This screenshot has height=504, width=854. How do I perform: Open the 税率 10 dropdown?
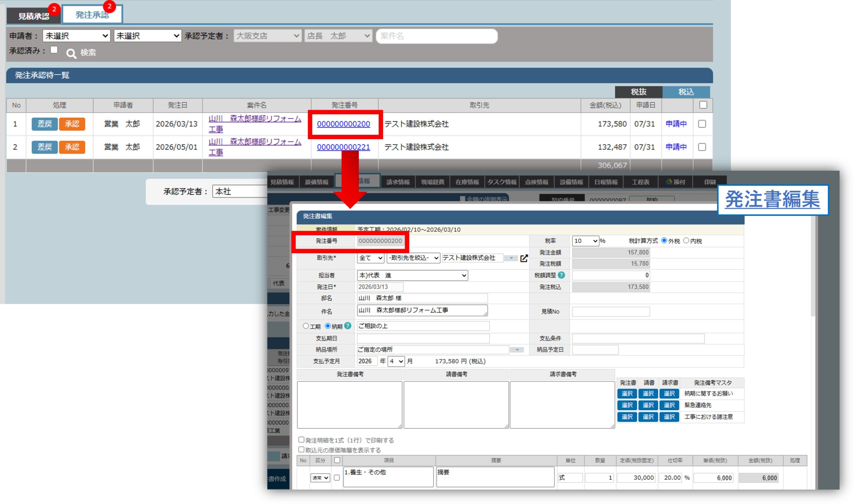[x=585, y=241]
